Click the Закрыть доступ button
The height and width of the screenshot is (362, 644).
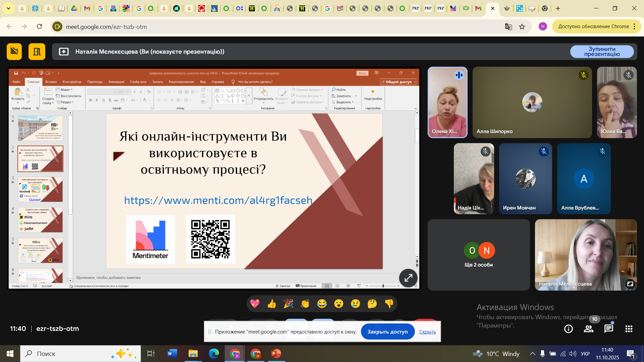click(387, 331)
